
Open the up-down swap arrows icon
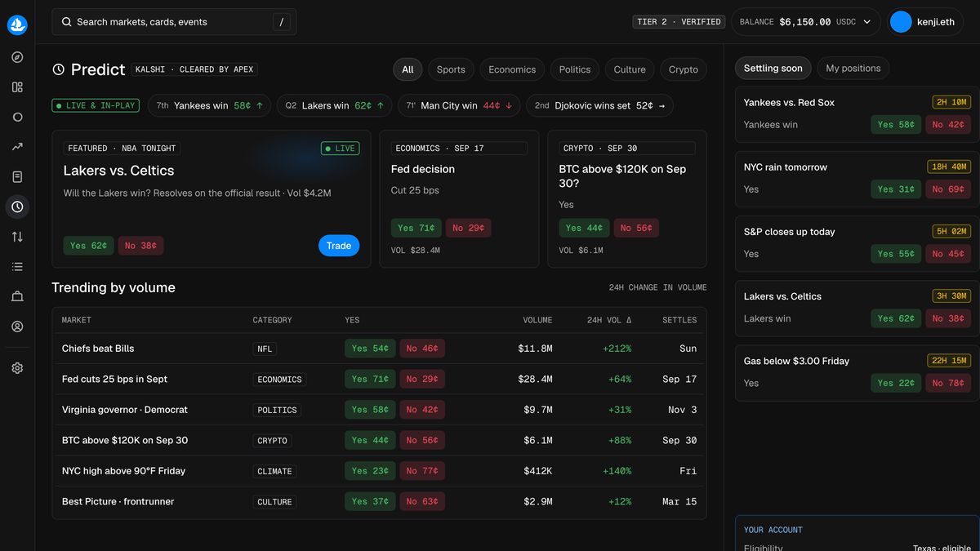click(x=17, y=237)
